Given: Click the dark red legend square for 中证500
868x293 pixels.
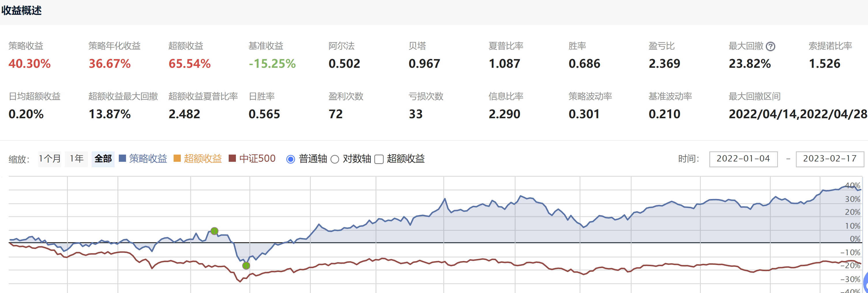Looking at the screenshot, I should coord(232,159).
